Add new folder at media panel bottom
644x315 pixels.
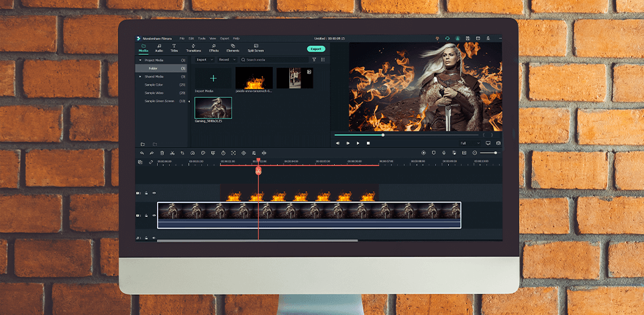pyautogui.click(x=142, y=144)
